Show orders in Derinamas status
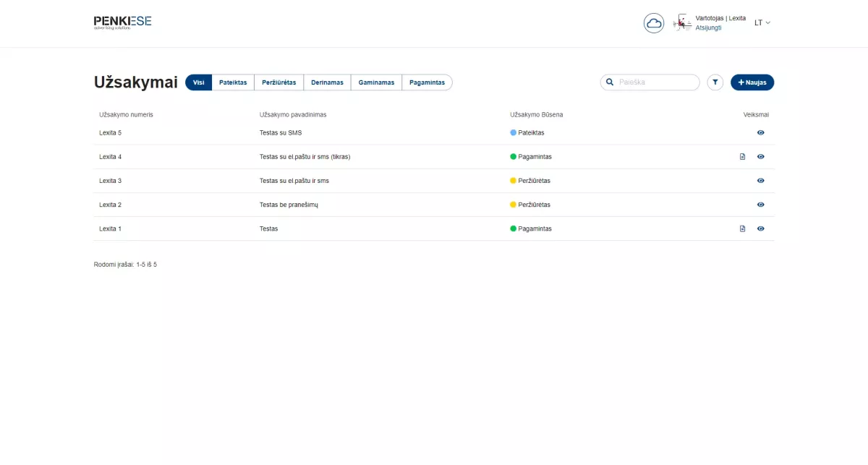The image size is (868, 465). (x=327, y=82)
